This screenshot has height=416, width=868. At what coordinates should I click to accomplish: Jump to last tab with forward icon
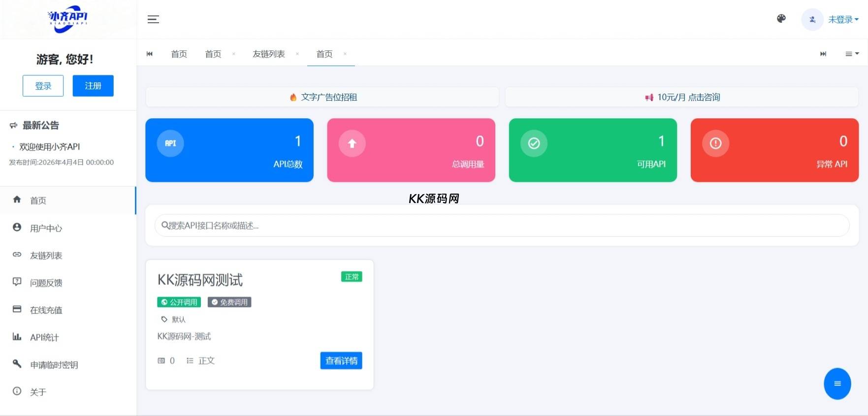pyautogui.click(x=823, y=54)
